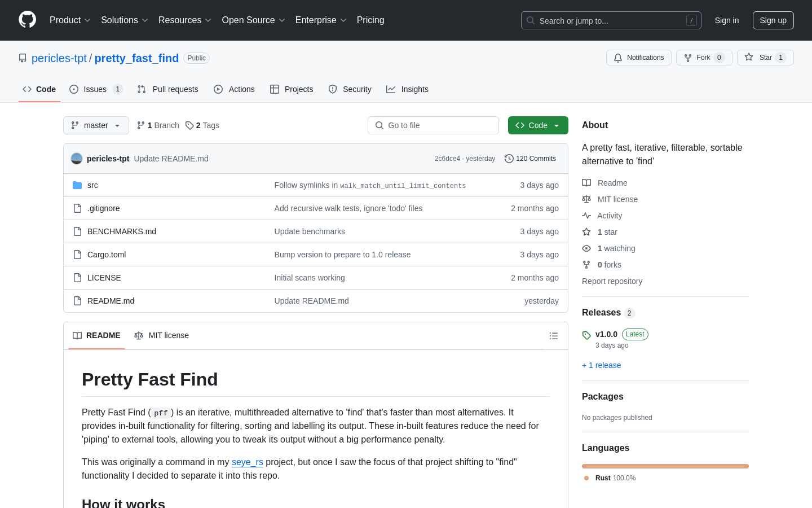Open the Pull requests tab

coord(168,89)
